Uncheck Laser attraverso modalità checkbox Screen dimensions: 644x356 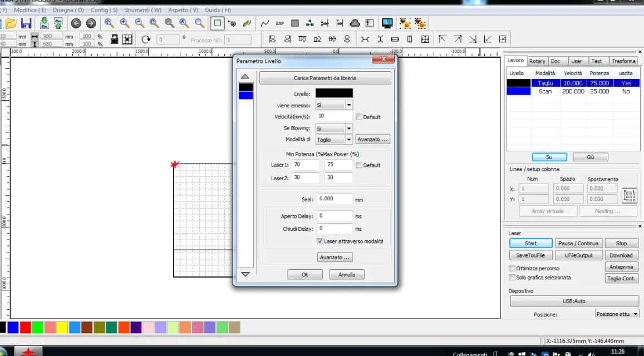(320, 241)
